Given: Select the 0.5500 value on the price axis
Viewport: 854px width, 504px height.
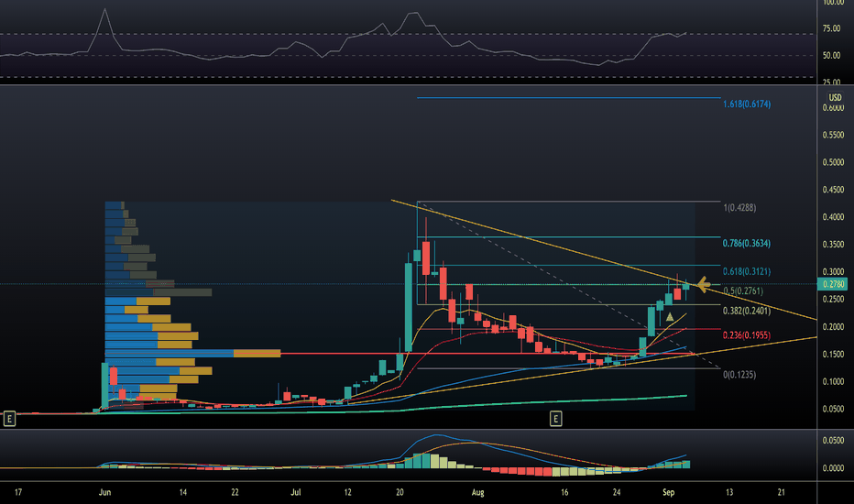Looking at the screenshot, I should (833, 135).
